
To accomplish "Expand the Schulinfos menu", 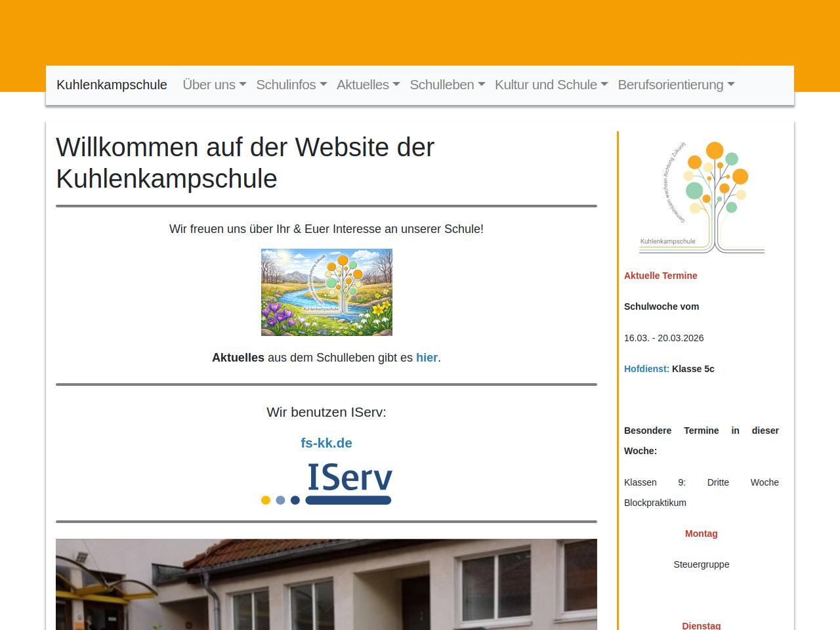I will 291,85.
